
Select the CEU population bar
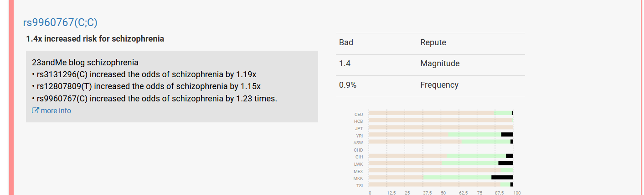pyautogui.click(x=441, y=113)
